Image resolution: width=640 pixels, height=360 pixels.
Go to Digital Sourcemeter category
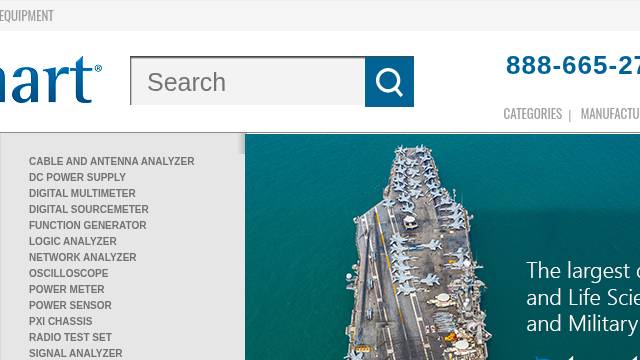coord(89,209)
